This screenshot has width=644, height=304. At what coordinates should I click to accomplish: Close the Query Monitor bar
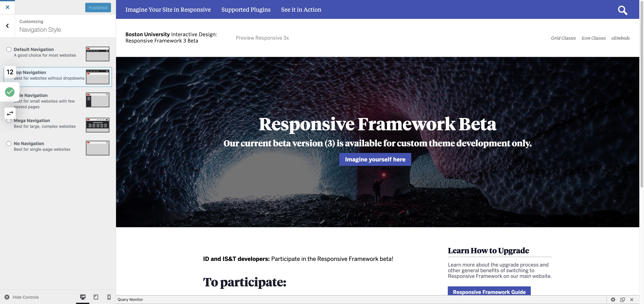[x=632, y=299]
